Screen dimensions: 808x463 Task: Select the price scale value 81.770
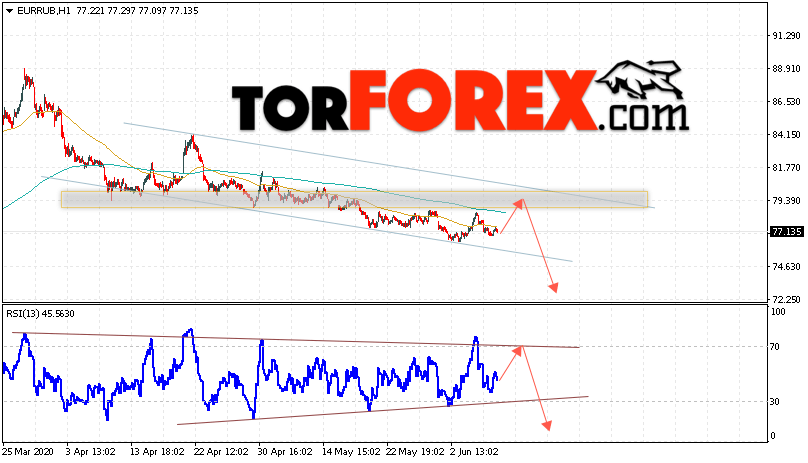click(786, 168)
